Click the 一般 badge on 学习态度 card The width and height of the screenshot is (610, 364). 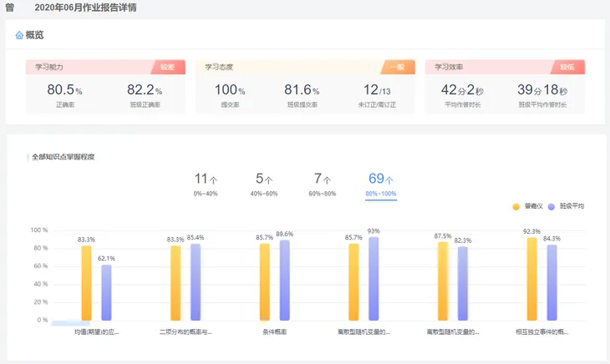pyautogui.click(x=399, y=67)
